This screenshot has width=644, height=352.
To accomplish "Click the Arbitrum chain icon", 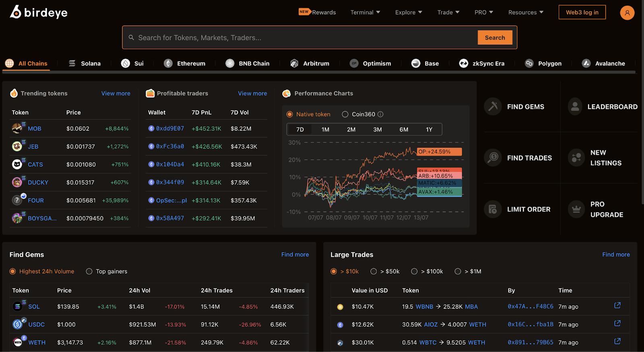I will click(x=294, y=63).
